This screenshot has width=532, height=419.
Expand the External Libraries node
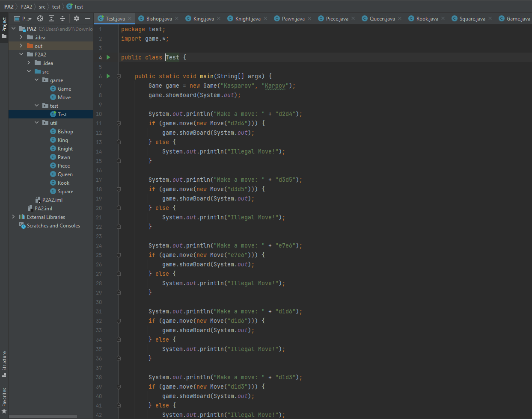(x=13, y=217)
